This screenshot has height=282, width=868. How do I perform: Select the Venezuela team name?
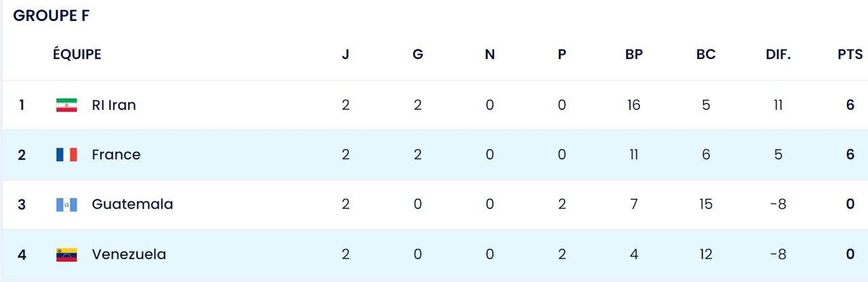(129, 255)
